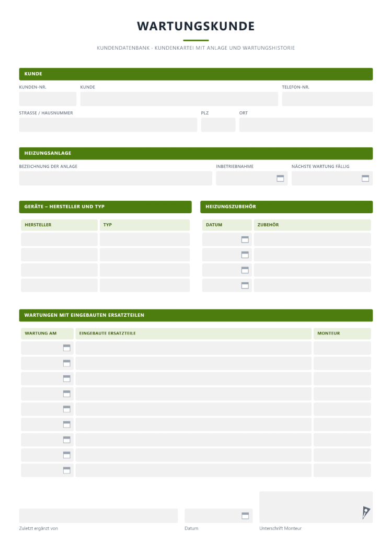The width and height of the screenshot is (392, 554).
Task: Open calendar in fourth Wartung am row
Action: [66, 394]
